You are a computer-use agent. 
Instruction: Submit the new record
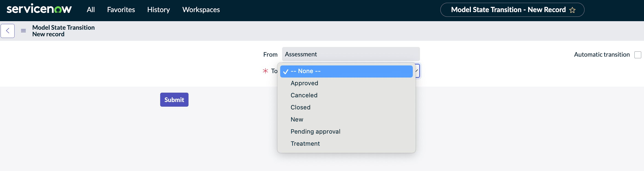tap(174, 100)
